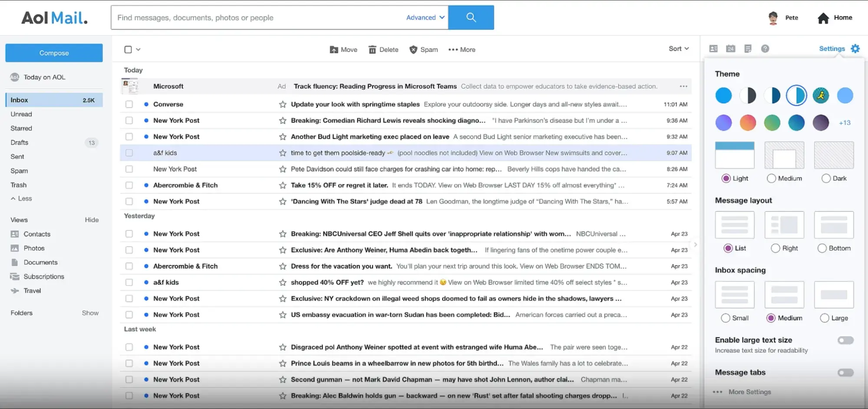Image resolution: width=868 pixels, height=409 pixels.
Task: Open the Inbox folder
Action: (x=54, y=100)
